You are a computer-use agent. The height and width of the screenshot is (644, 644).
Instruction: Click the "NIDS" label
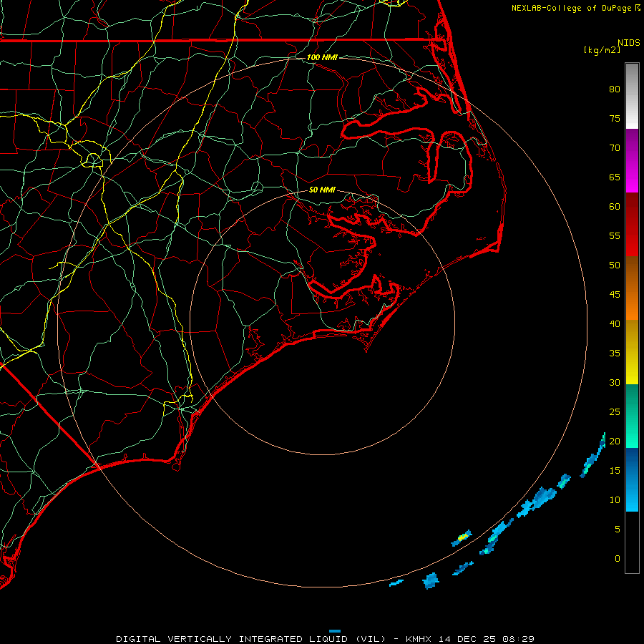click(629, 42)
